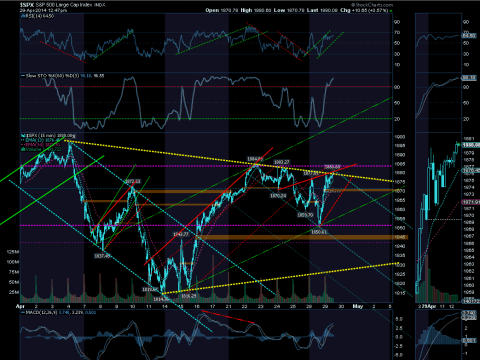This screenshot has height=360, width=480.
Task: Click the Apr month label on date axis
Action: tap(20, 306)
